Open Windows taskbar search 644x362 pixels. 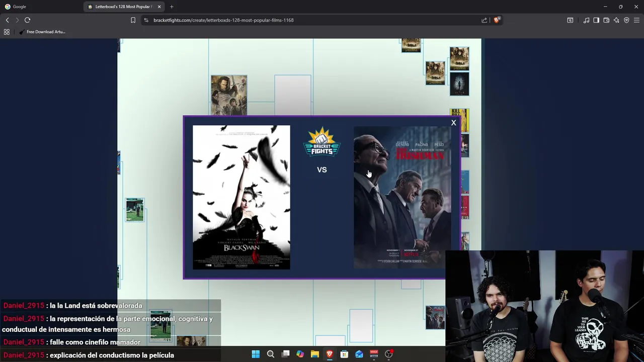click(271, 354)
